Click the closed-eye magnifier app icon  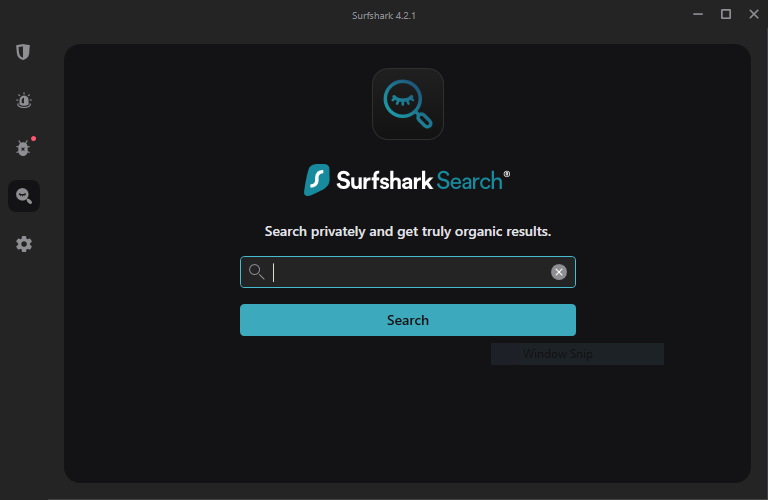408,104
